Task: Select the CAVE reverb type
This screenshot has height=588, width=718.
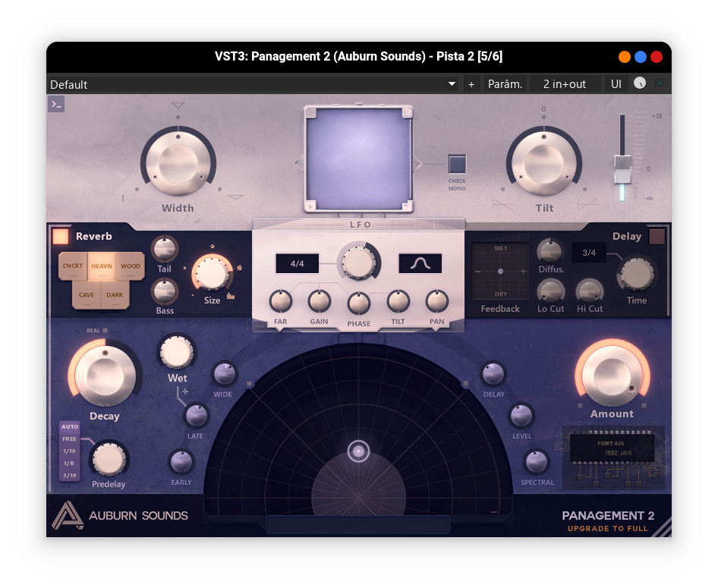Action: coord(87,295)
